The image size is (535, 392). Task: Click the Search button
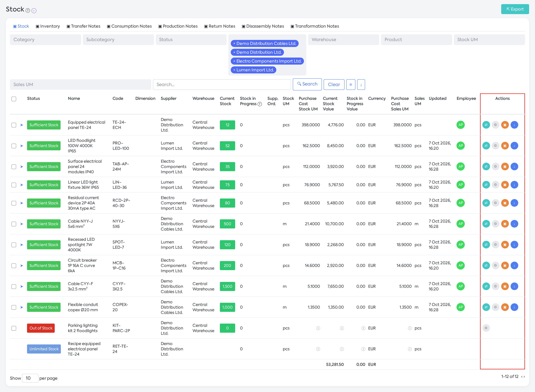[307, 84]
